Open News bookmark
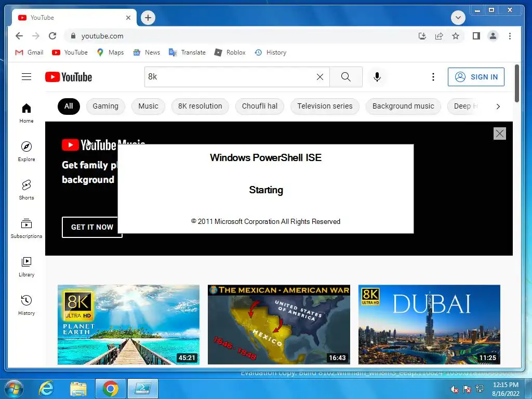 pos(147,52)
